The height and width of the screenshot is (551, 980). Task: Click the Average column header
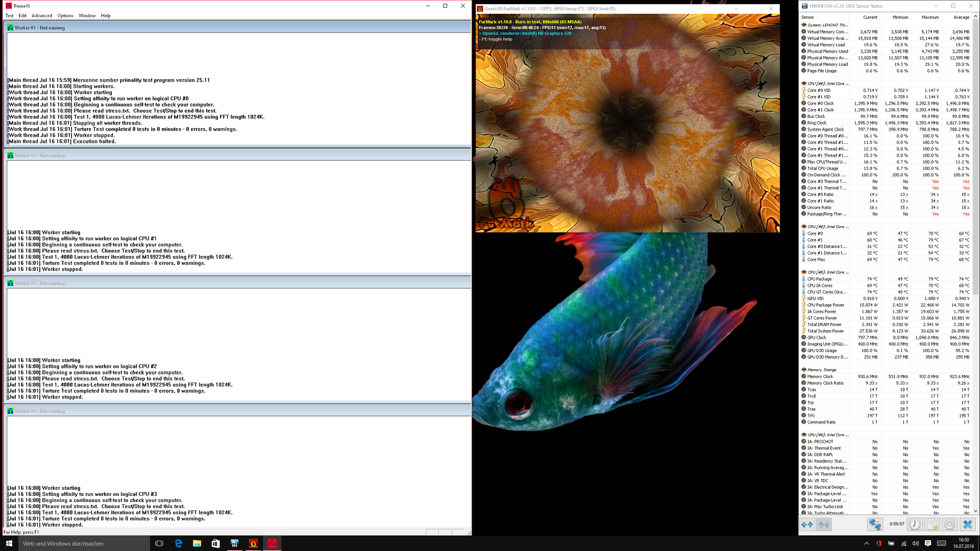(961, 17)
